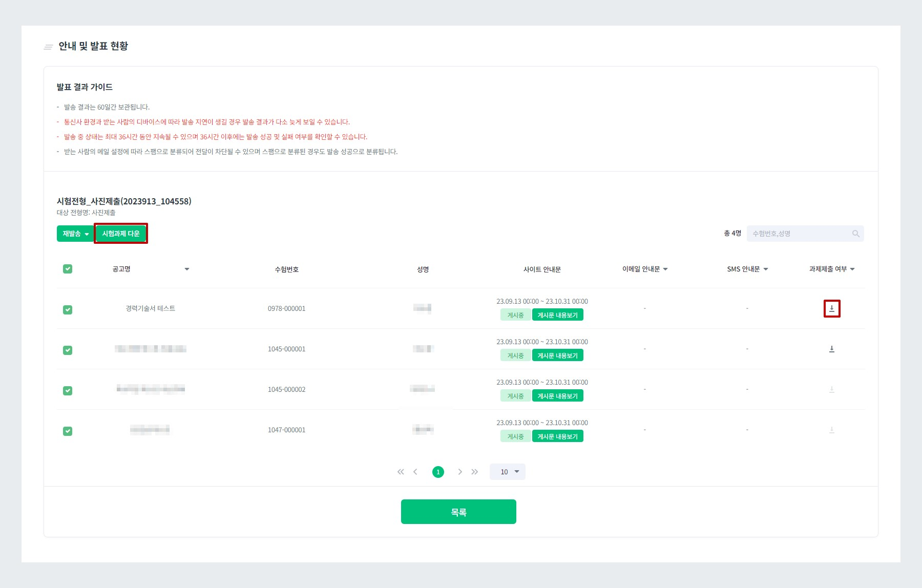Screen dimensions: 922x588
Task: Click the 게시중 badge in 1045-000001 row
Action: coord(515,355)
